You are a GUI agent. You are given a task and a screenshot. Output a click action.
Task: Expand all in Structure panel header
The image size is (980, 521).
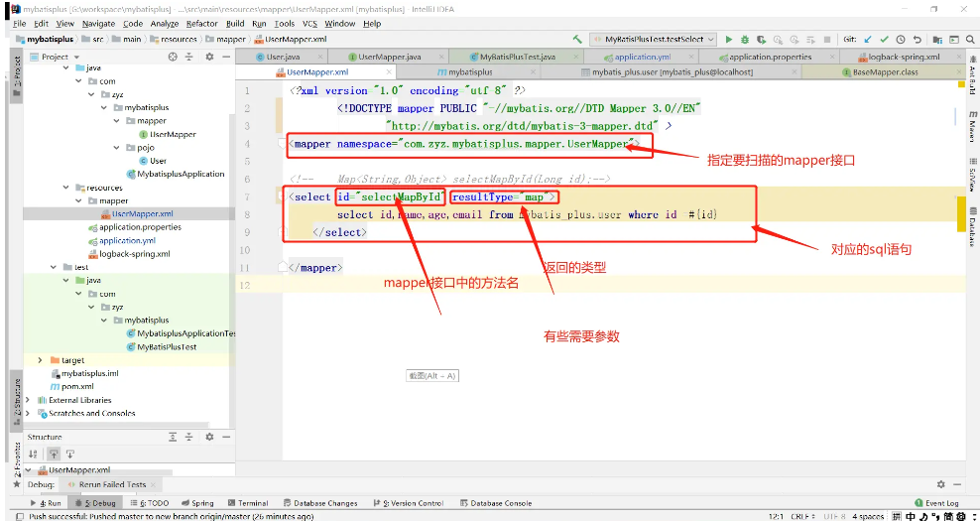click(x=174, y=437)
